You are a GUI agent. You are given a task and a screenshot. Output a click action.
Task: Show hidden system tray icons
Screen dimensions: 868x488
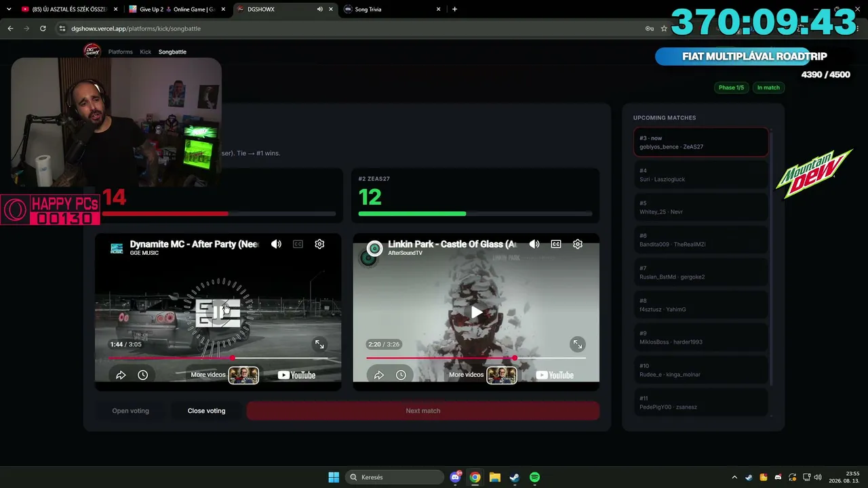tap(734, 477)
